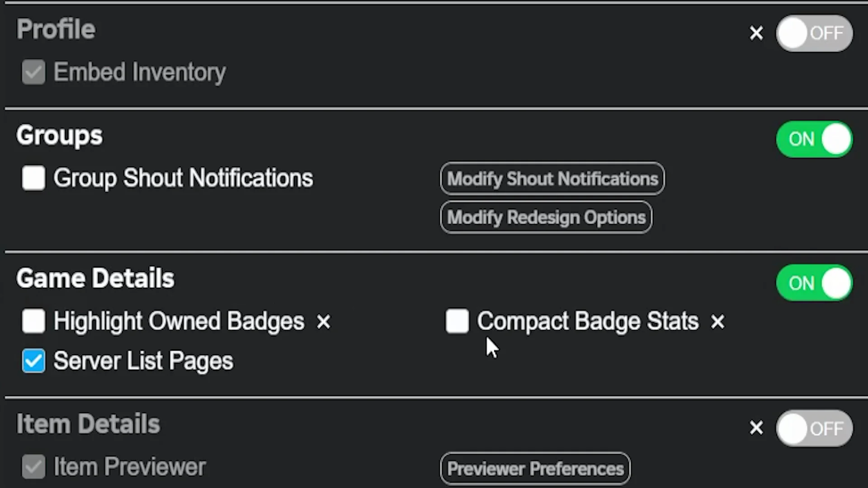Click the X icon beside Item Details toggle
Image resolution: width=868 pixels, height=488 pixels.
pos(756,427)
